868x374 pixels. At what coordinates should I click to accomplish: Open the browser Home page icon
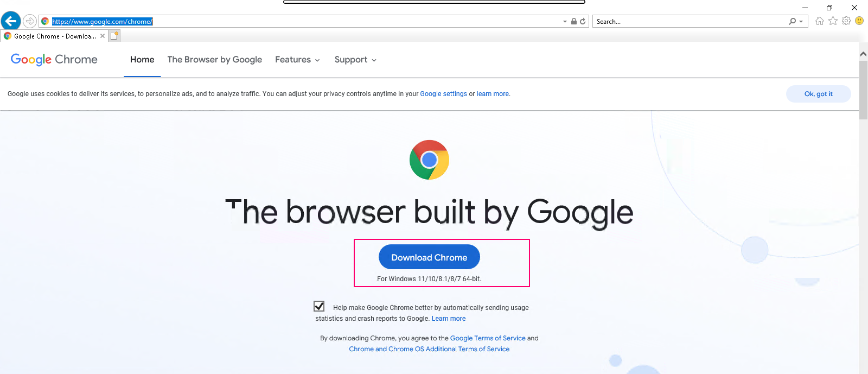(819, 21)
